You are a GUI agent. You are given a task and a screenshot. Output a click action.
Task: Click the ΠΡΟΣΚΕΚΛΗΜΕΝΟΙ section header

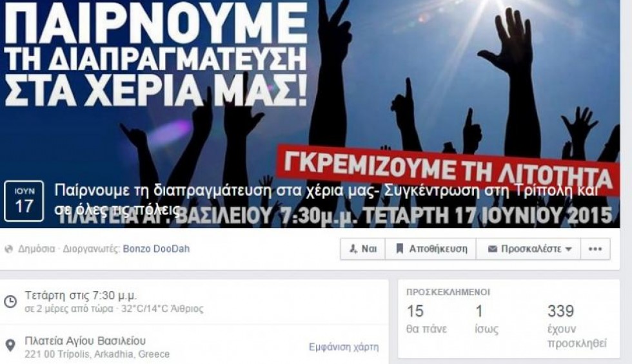click(448, 292)
